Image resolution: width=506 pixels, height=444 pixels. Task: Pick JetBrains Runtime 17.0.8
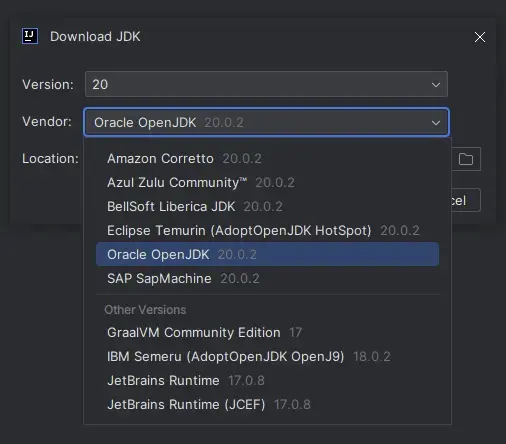[267, 381]
